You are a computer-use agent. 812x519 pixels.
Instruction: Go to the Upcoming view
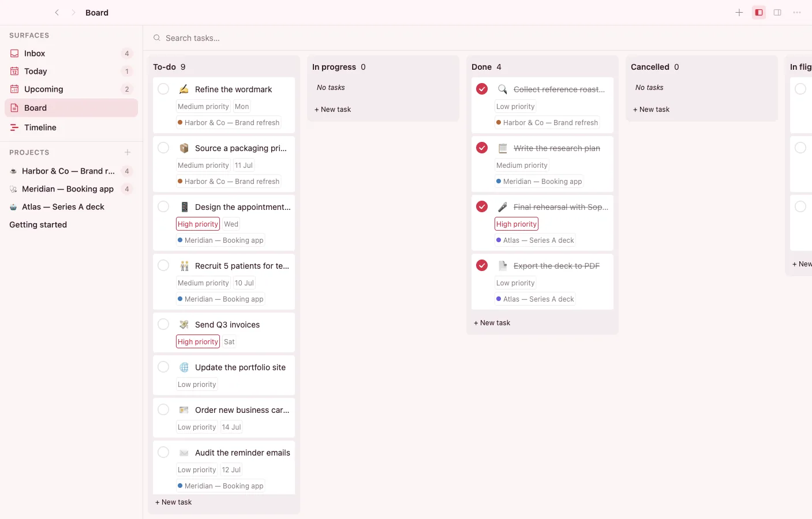click(71, 89)
